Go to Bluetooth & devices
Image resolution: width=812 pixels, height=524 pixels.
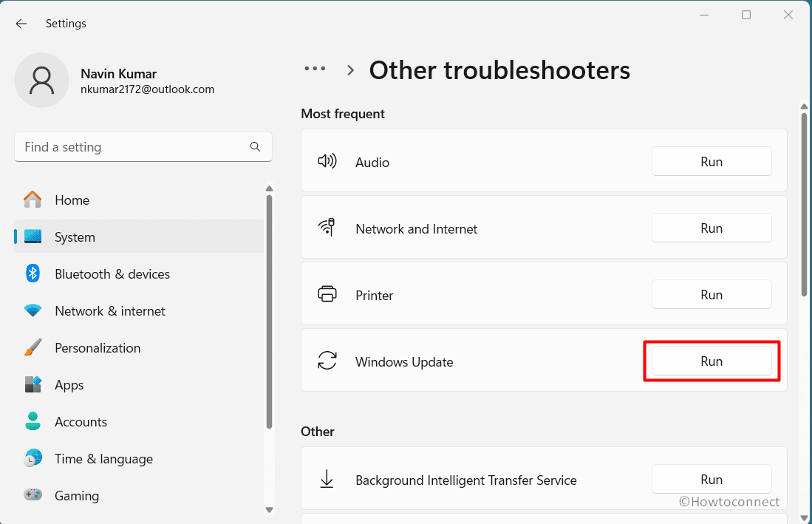[x=139, y=274]
